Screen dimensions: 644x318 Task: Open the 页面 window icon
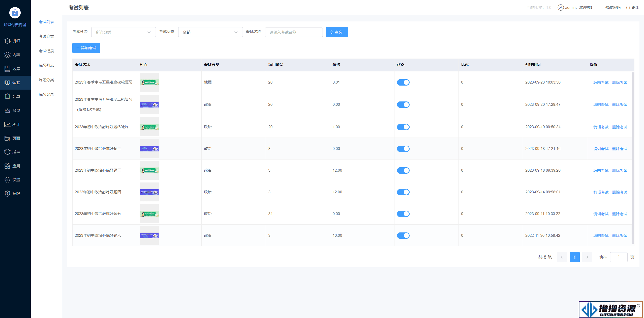(x=8, y=138)
